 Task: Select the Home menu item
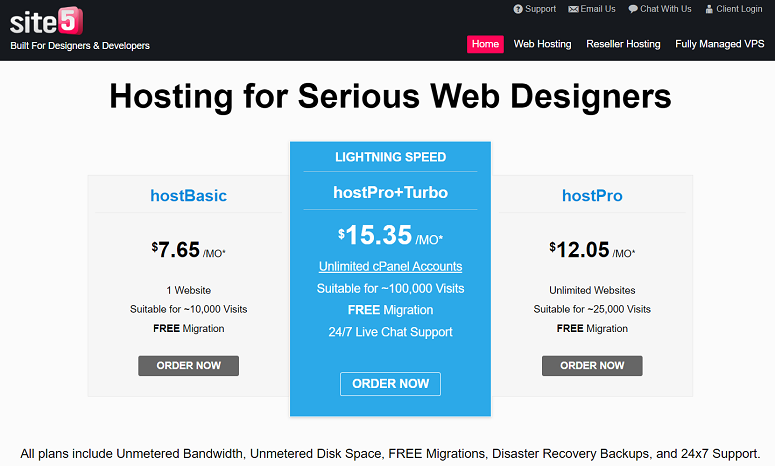click(x=485, y=44)
